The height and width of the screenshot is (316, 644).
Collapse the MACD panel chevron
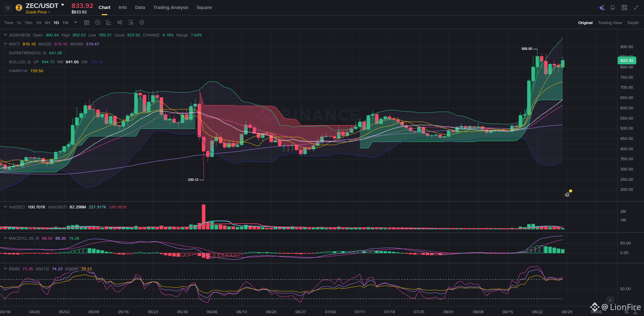pos(6,238)
